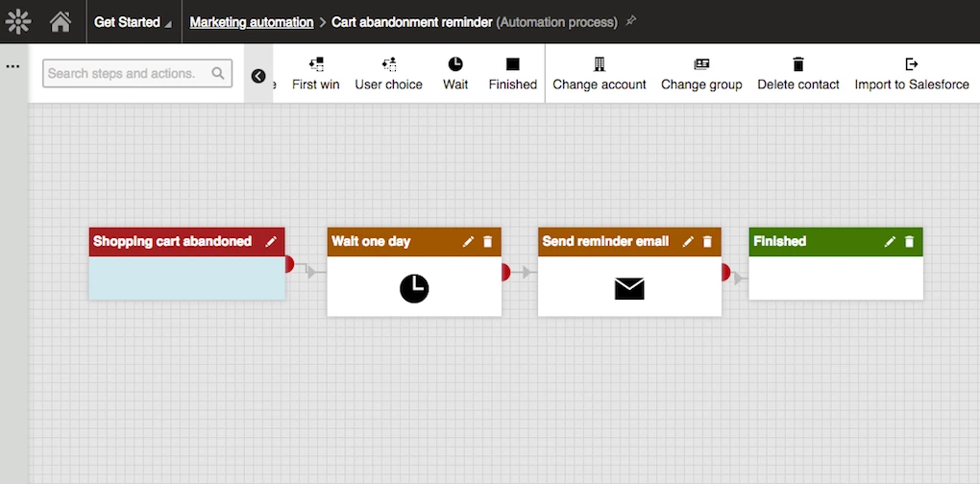980x484 pixels.
Task: Choose the Finished step in the toolbar
Action: [x=512, y=73]
